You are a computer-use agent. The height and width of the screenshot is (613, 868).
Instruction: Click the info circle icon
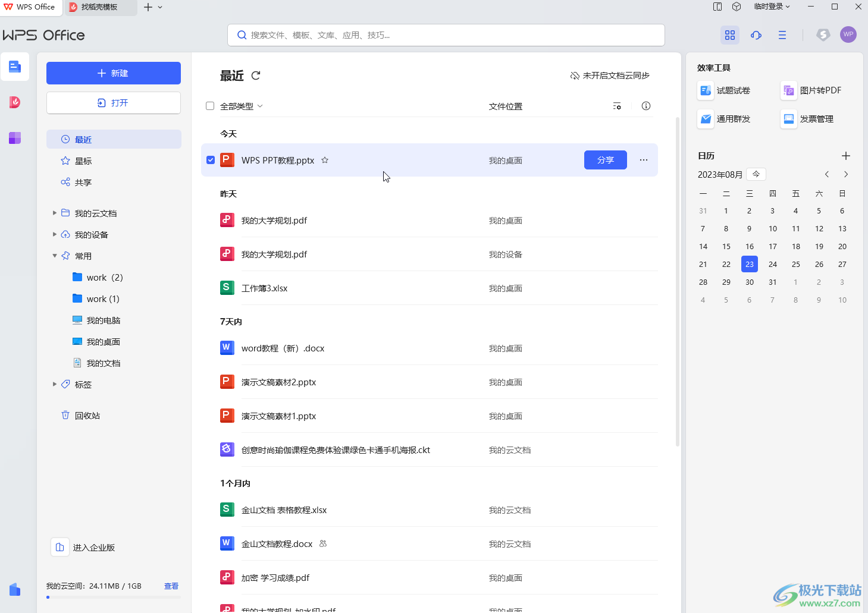tap(646, 106)
